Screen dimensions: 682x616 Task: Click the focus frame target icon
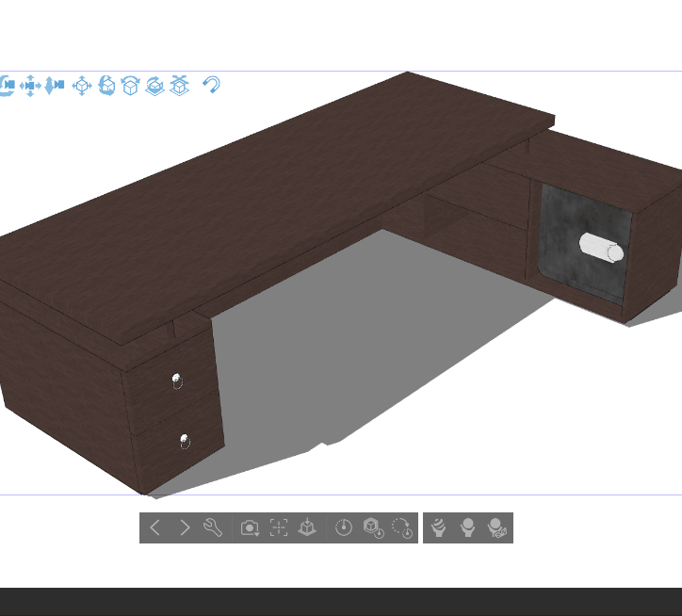pos(279,527)
